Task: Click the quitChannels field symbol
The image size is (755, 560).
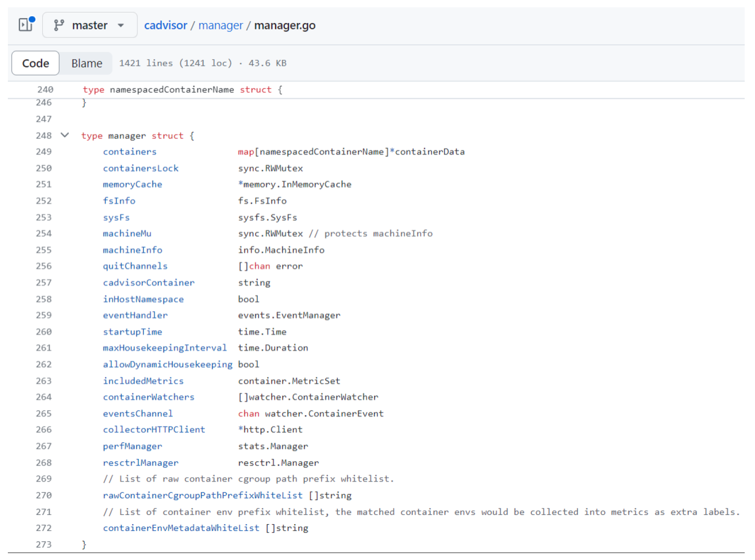Action: [x=135, y=266]
